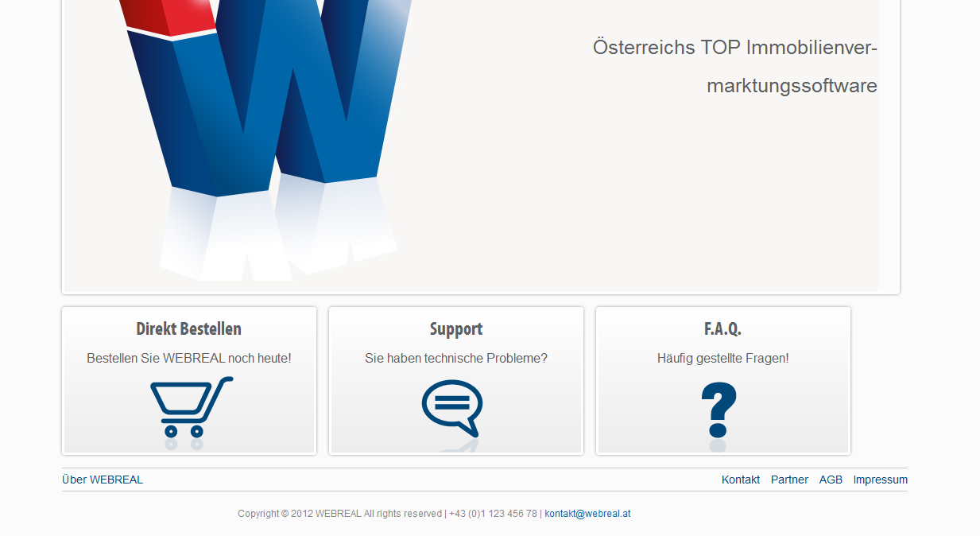Open the Über WEBREAL footer link
Screen dimensions: 980x536
point(103,480)
